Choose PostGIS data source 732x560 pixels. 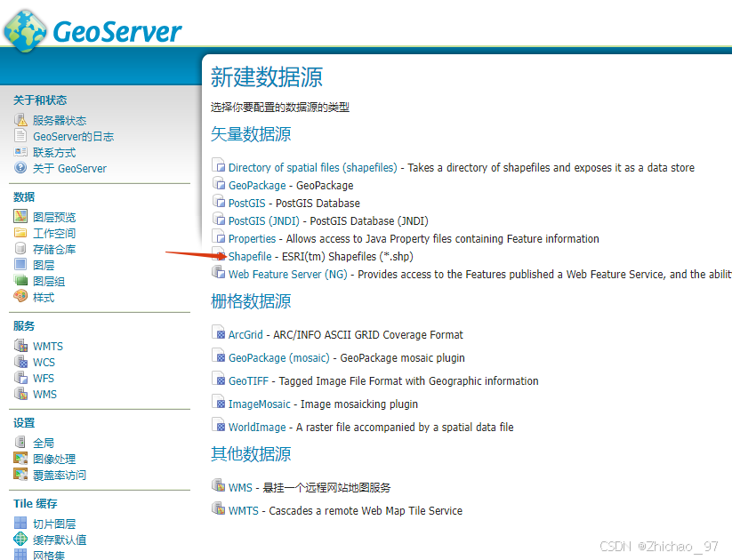246,203
